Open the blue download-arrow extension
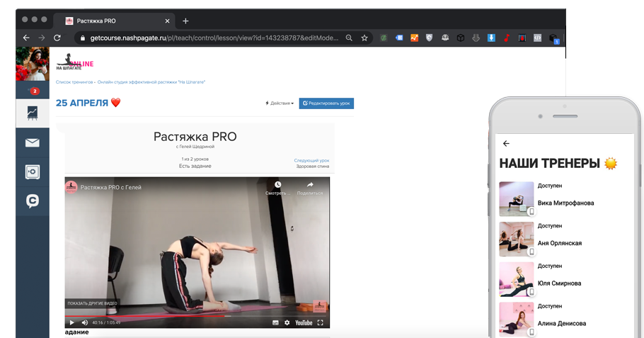The image size is (644, 338). [x=491, y=38]
